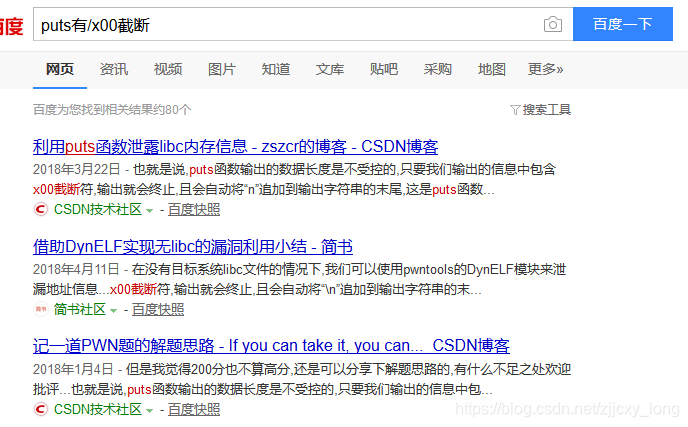
Task: Open the 图片 tab
Action: pos(222,69)
